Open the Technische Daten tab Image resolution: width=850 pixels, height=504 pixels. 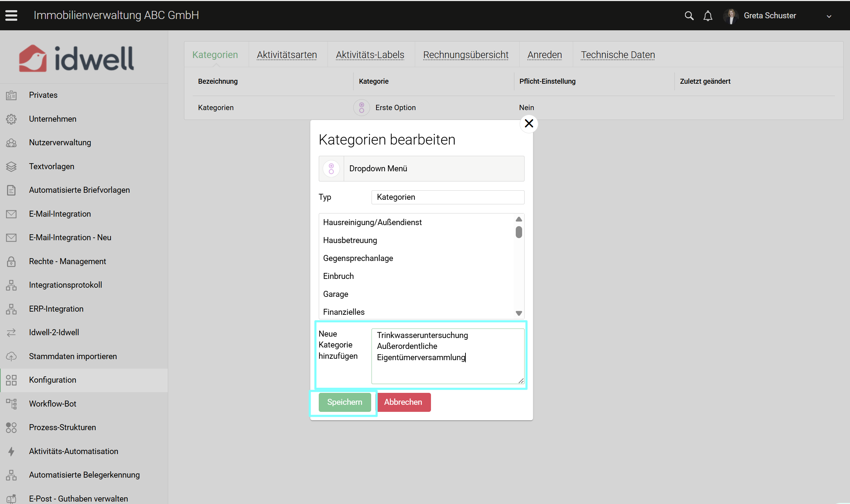click(618, 55)
